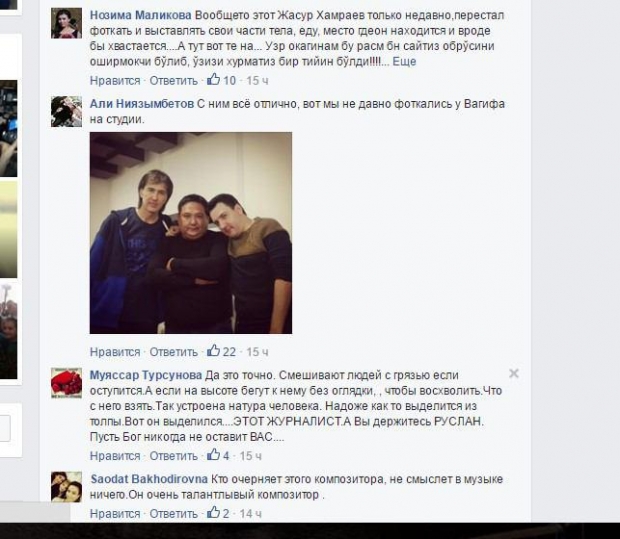Open the Saodat Bakhodirovna name link
The image size is (620, 539).
[149, 479]
